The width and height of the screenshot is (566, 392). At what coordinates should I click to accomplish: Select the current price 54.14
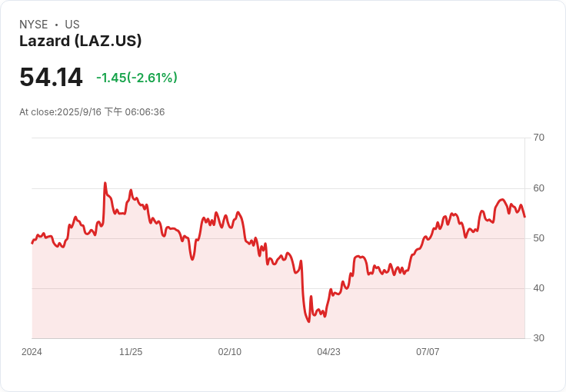pos(51,78)
